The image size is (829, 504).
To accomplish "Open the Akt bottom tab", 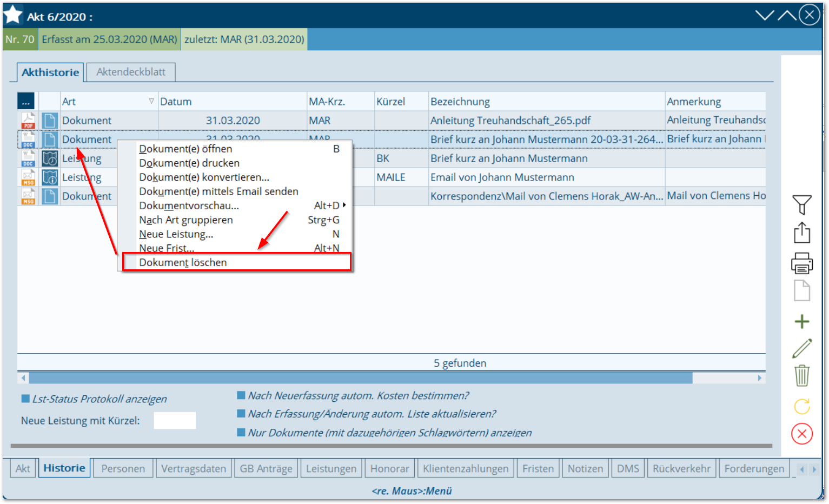I will (x=23, y=468).
